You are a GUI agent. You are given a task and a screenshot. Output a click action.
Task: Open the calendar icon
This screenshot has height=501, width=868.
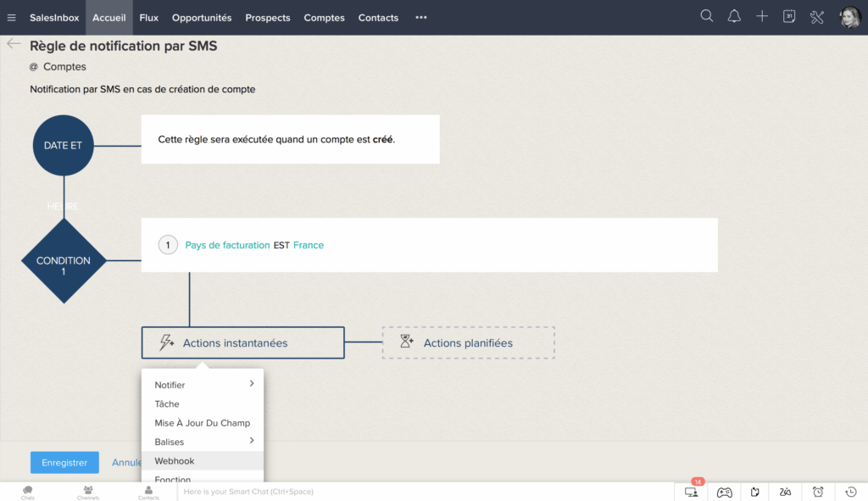(789, 16)
